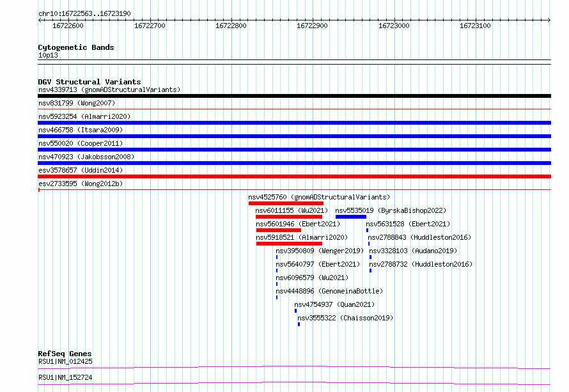This screenshot has height=392, width=569.
Task: Click the nsv4339713 gnomAD black variant bar
Action: [294, 96]
